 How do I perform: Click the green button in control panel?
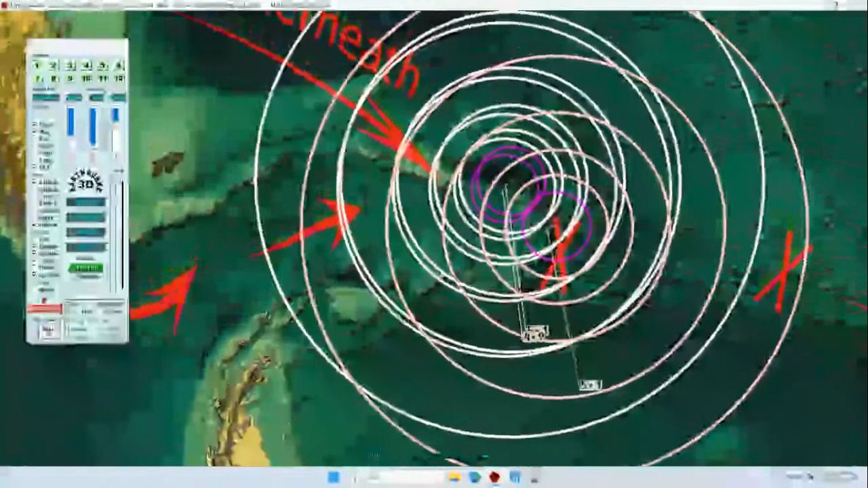click(x=85, y=268)
